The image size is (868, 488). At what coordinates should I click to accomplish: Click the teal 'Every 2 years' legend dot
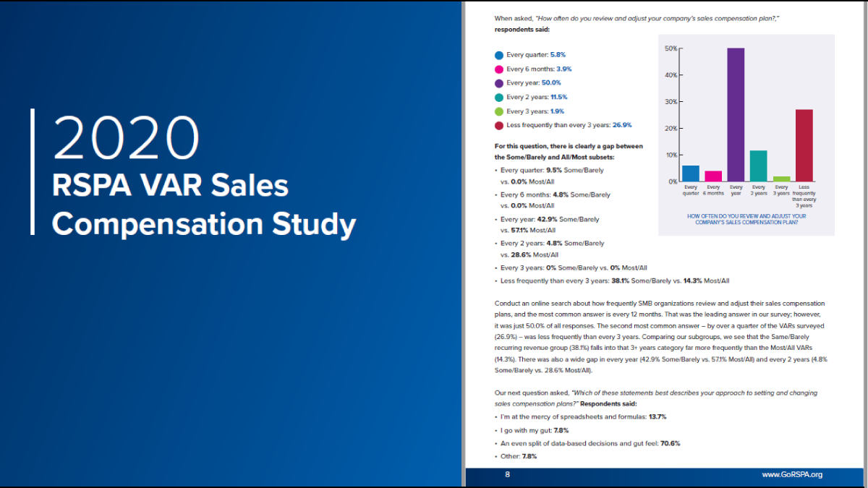[499, 98]
